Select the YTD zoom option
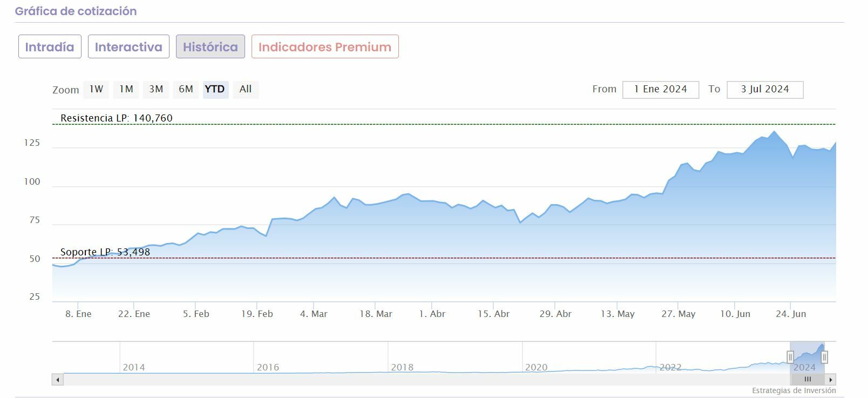Image resolution: width=868 pixels, height=398 pixels. 215,89
